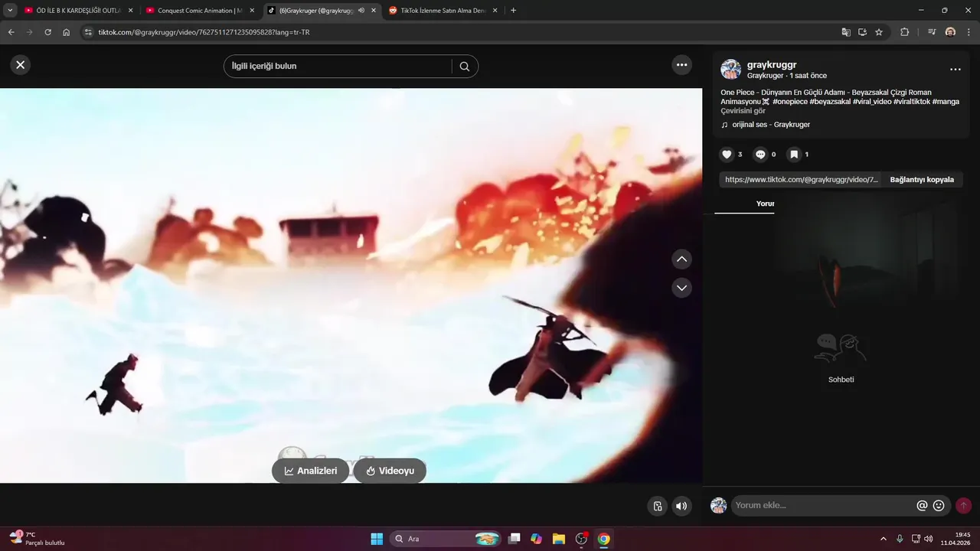This screenshot has width=980, height=551.
Task: Click 'Bağlantıyı kopyala' to copy link
Action: coord(922,180)
